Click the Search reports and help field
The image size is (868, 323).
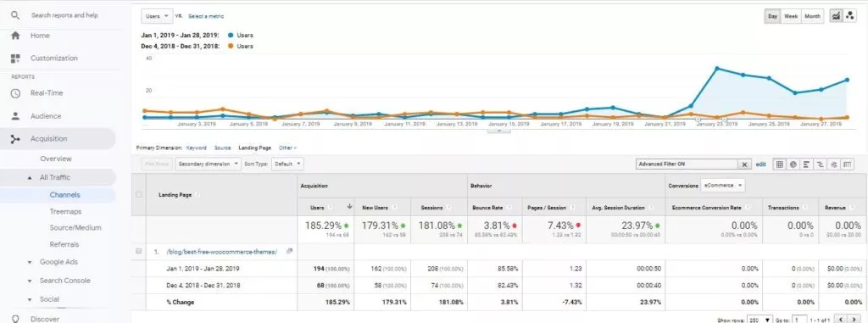64,15
